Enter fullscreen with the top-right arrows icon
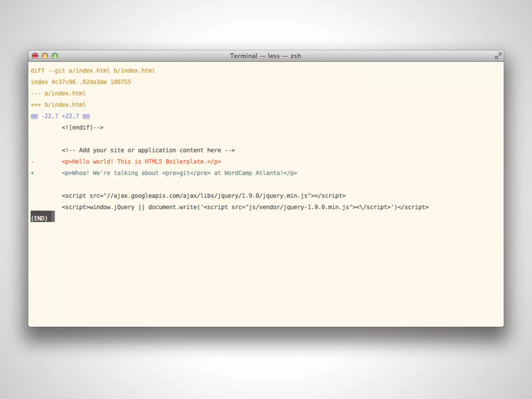532x399 pixels. 498,56
